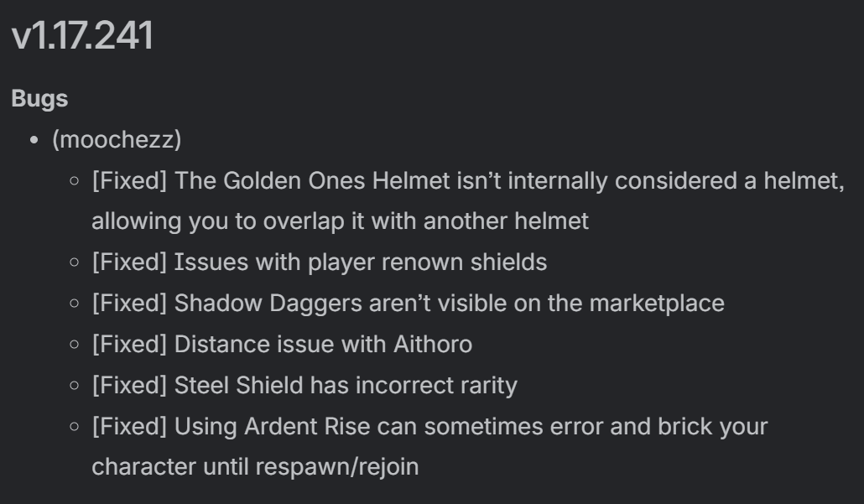Click the bullet beside the Distance issue entry
This screenshot has width=864, height=504.
point(74,346)
